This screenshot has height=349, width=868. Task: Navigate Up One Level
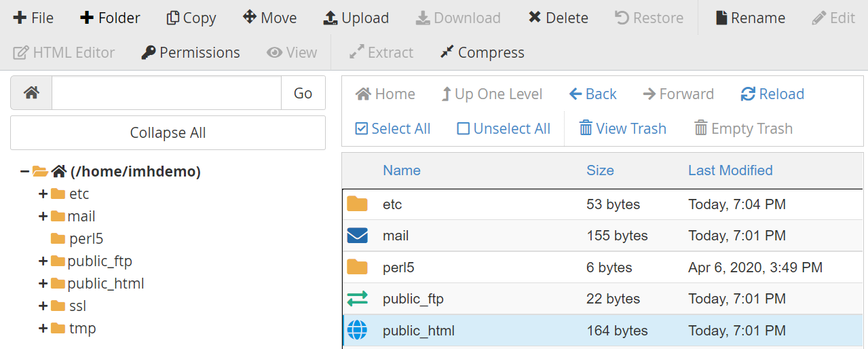491,94
